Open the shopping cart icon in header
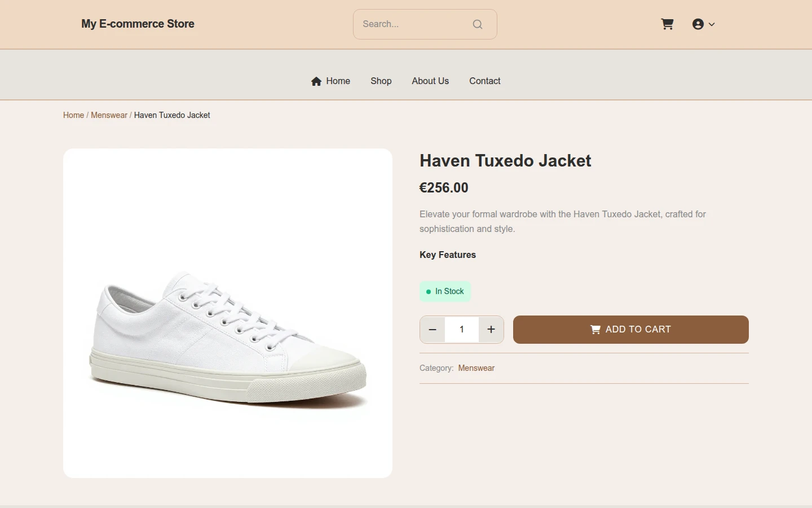The height and width of the screenshot is (508, 812). pos(667,24)
